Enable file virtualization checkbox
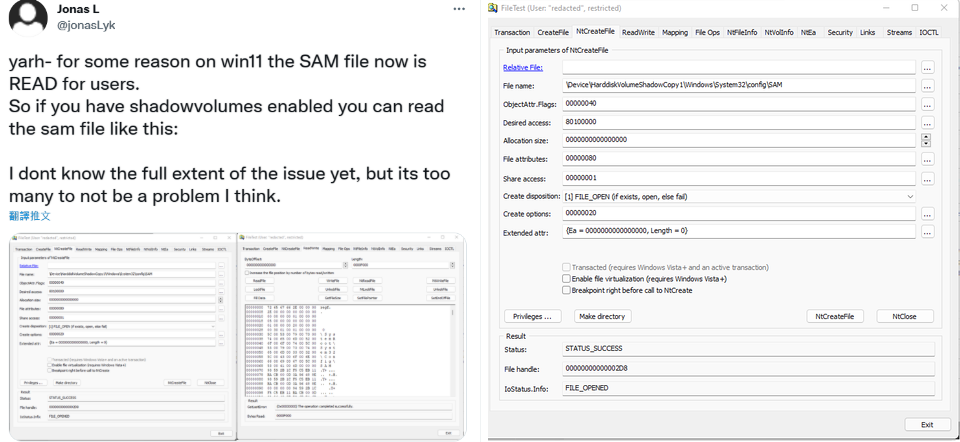Image resolution: width=960 pixels, height=442 pixels. click(x=566, y=279)
